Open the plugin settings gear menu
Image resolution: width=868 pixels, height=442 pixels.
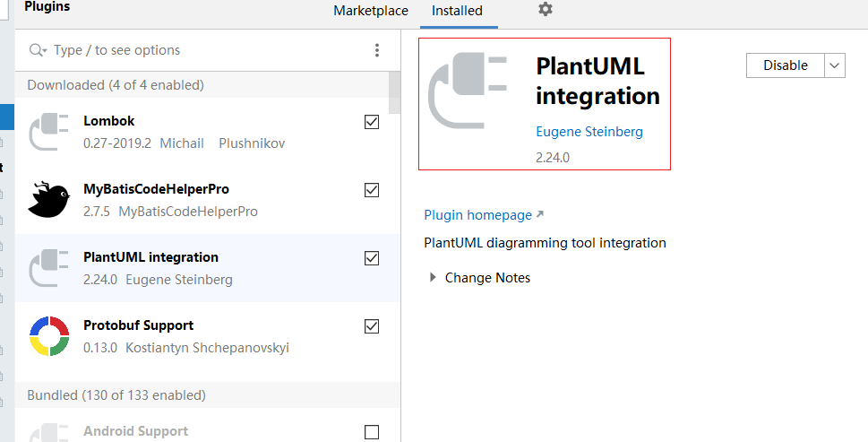(546, 10)
